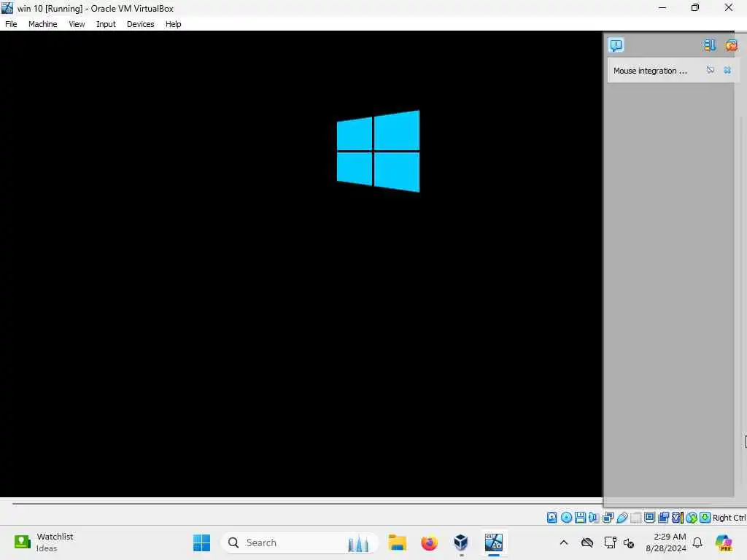This screenshot has width=747, height=560.
Task: Open File Explorer from the taskbar
Action: [x=397, y=542]
